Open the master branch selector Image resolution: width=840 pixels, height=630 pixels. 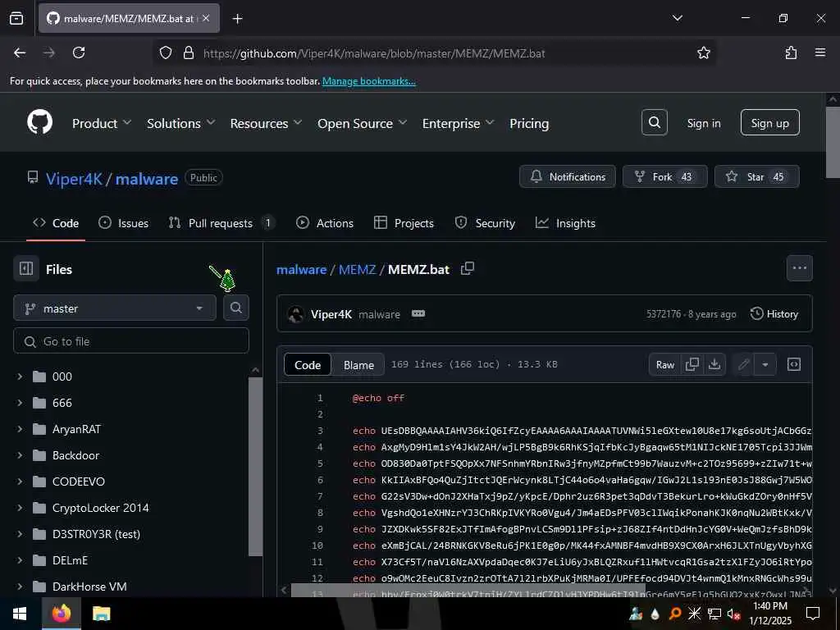coord(115,308)
